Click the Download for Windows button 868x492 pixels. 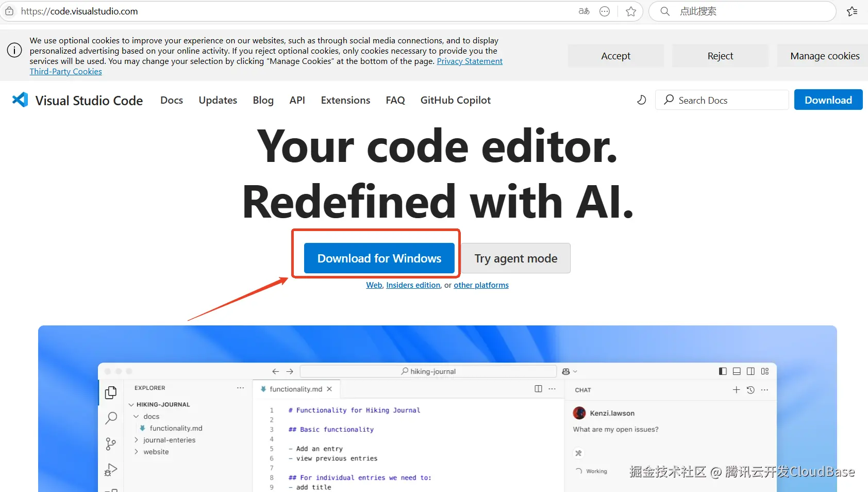point(379,258)
